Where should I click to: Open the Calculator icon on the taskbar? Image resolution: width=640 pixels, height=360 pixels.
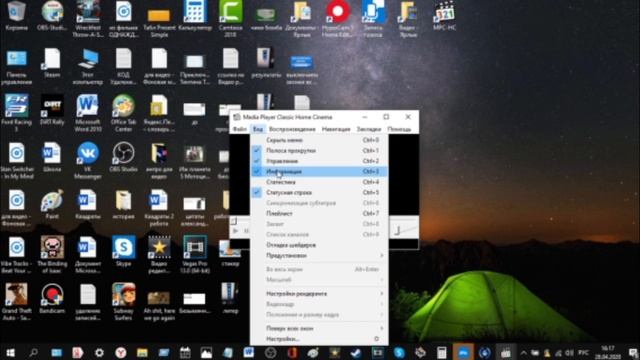click(442, 353)
